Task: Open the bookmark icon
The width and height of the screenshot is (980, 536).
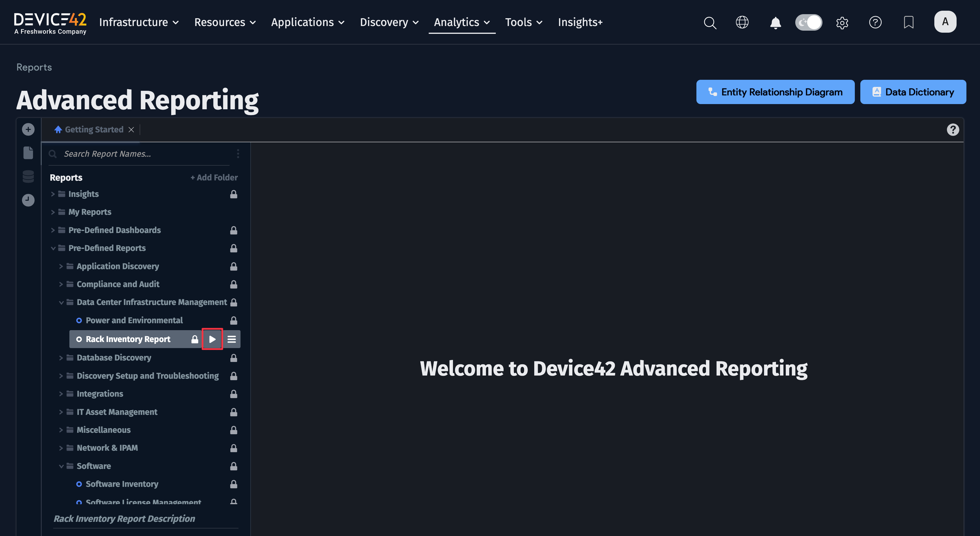Action: point(909,23)
